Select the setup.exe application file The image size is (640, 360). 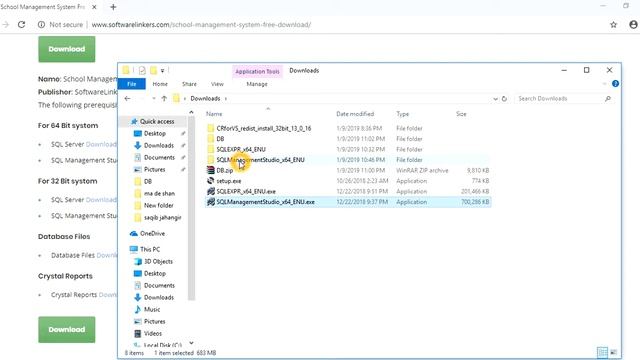(229, 181)
